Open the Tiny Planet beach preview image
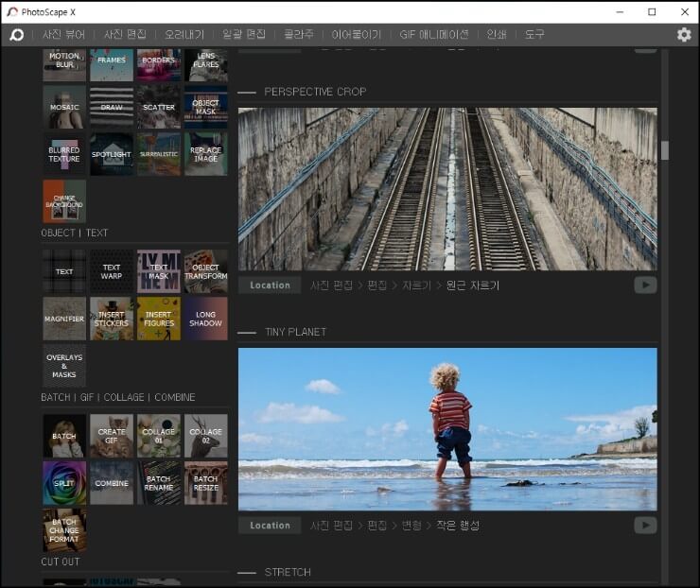 tap(447, 429)
